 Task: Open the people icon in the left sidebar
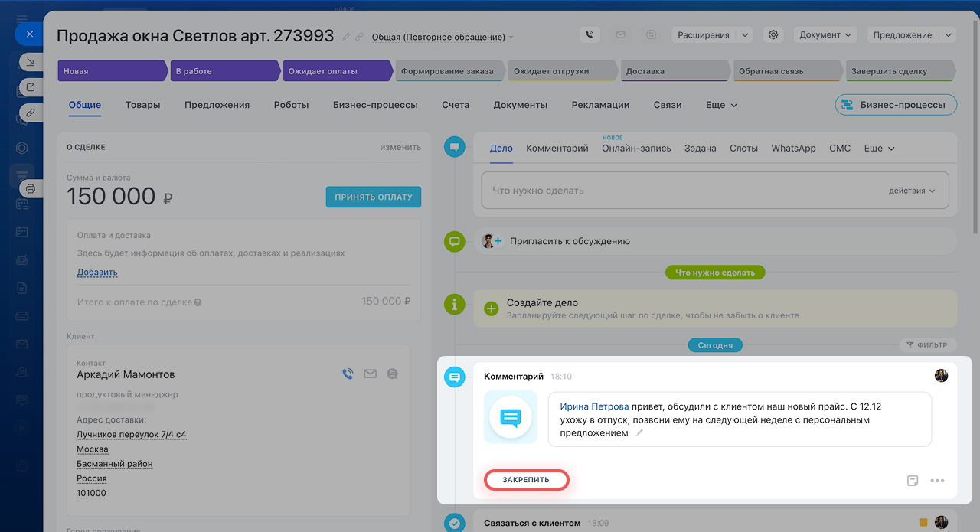(22, 372)
